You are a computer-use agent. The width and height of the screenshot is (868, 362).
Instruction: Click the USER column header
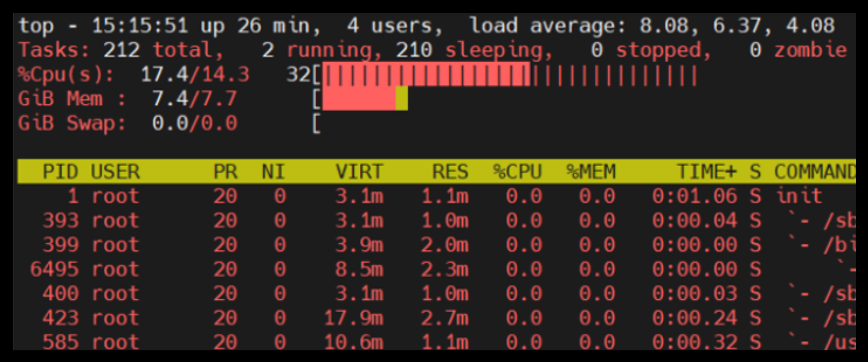[115, 172]
